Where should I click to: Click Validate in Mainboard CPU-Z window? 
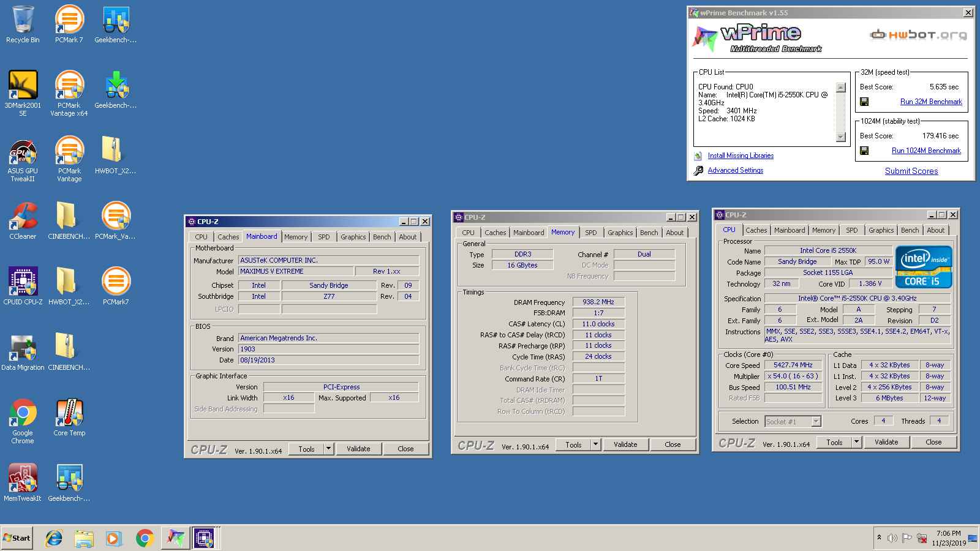358,449
